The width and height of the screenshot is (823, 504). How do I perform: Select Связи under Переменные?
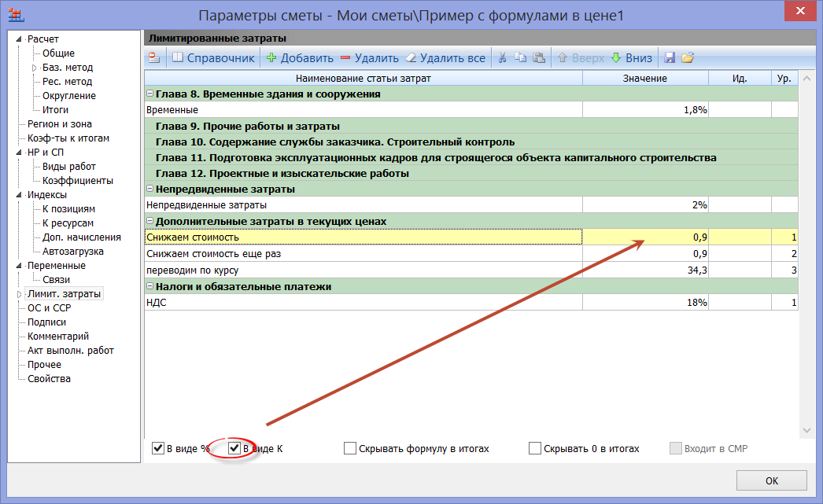pos(56,280)
